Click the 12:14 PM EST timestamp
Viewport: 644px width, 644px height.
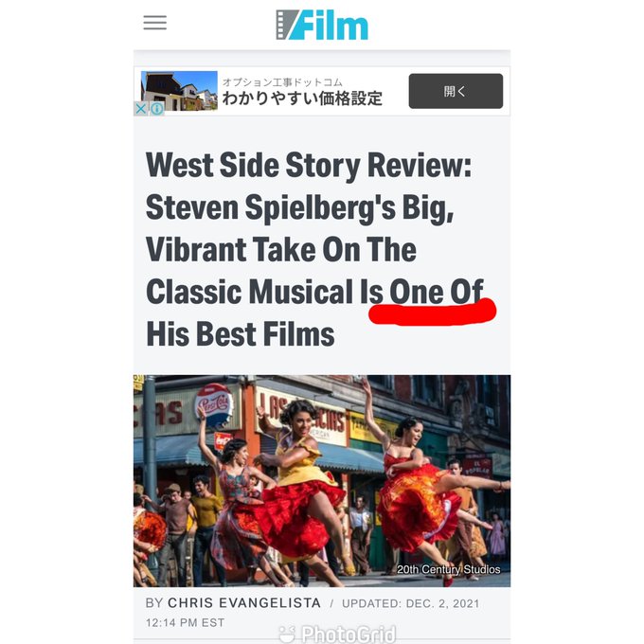(185, 622)
